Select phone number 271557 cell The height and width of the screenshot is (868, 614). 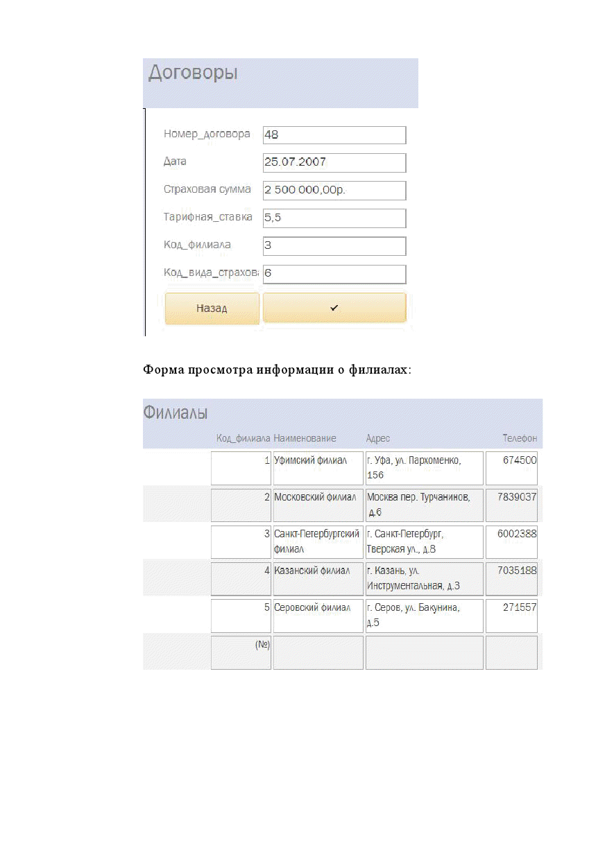point(511,615)
